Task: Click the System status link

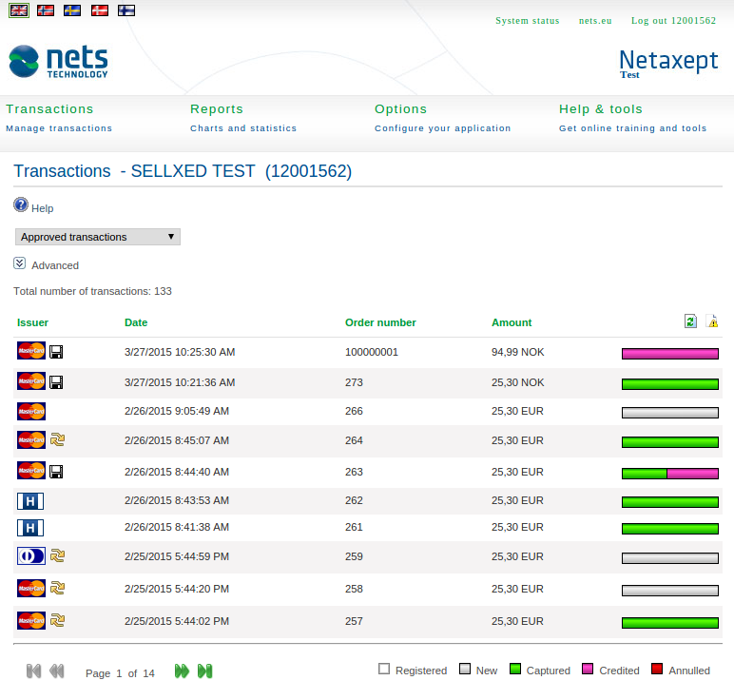Action: point(528,21)
